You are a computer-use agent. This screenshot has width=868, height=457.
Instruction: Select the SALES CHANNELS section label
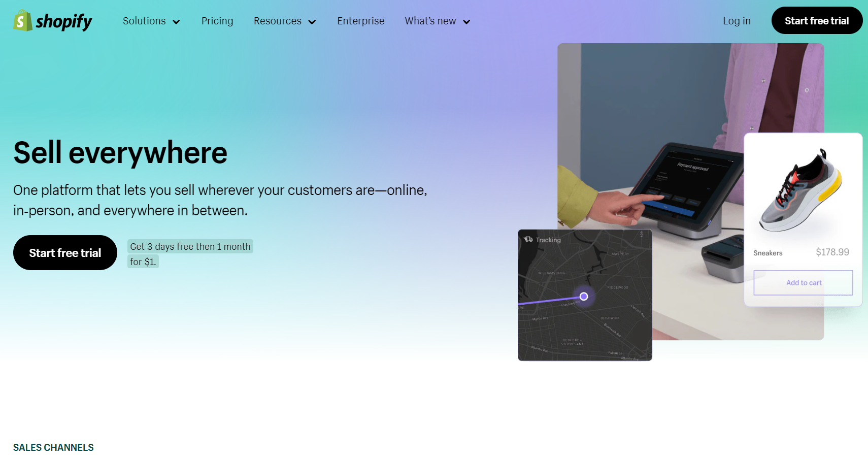(53, 447)
